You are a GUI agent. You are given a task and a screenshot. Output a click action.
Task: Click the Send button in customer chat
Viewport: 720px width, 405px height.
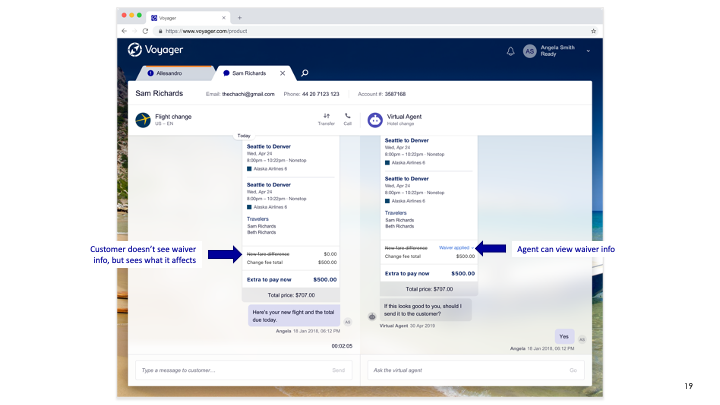338,370
